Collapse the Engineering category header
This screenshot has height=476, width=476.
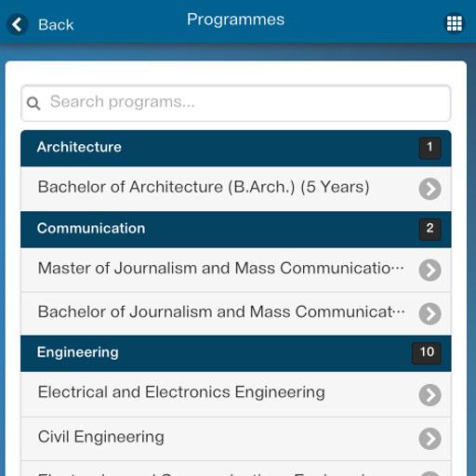tap(236, 353)
